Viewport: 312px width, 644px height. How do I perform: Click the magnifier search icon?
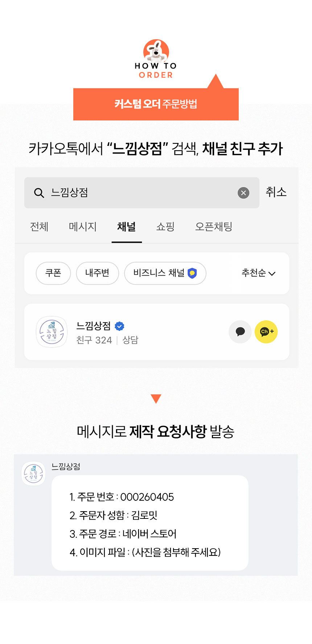pos(39,193)
